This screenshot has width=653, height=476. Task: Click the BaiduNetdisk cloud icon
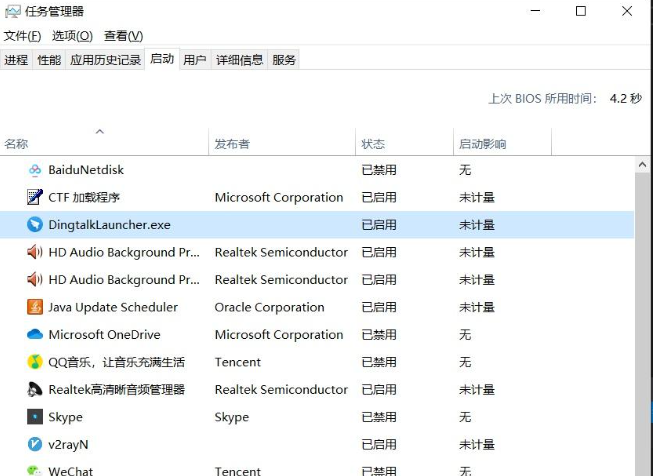[35, 170]
